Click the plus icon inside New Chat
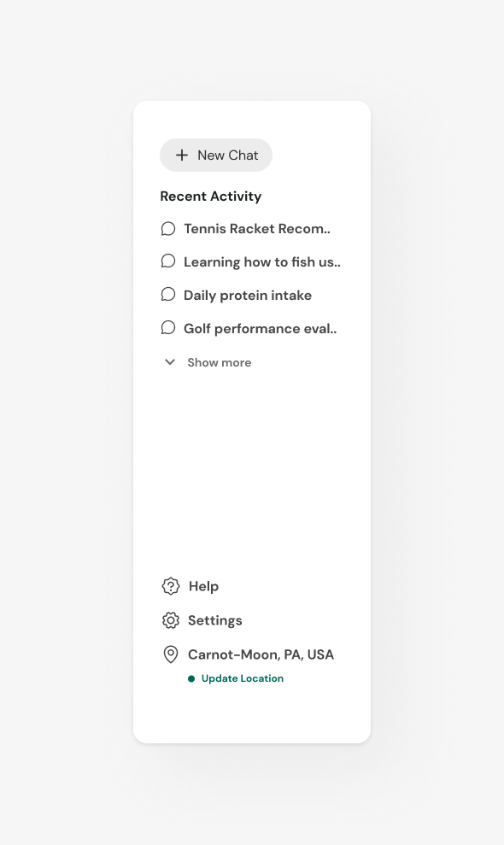The width and height of the screenshot is (504, 845). pyautogui.click(x=181, y=155)
